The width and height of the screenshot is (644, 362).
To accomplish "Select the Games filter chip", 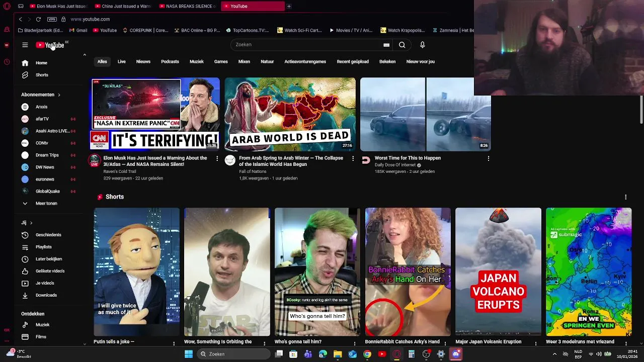I will click(221, 61).
